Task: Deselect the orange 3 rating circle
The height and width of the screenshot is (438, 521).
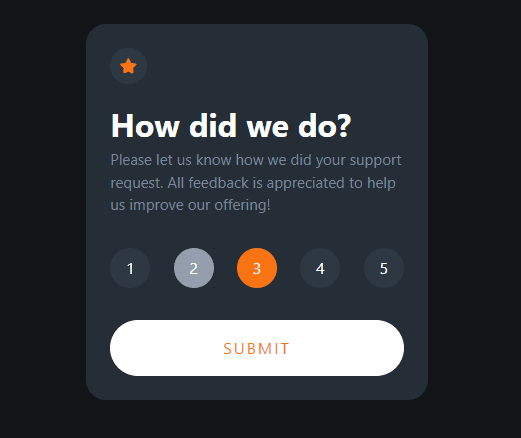Action: [257, 268]
